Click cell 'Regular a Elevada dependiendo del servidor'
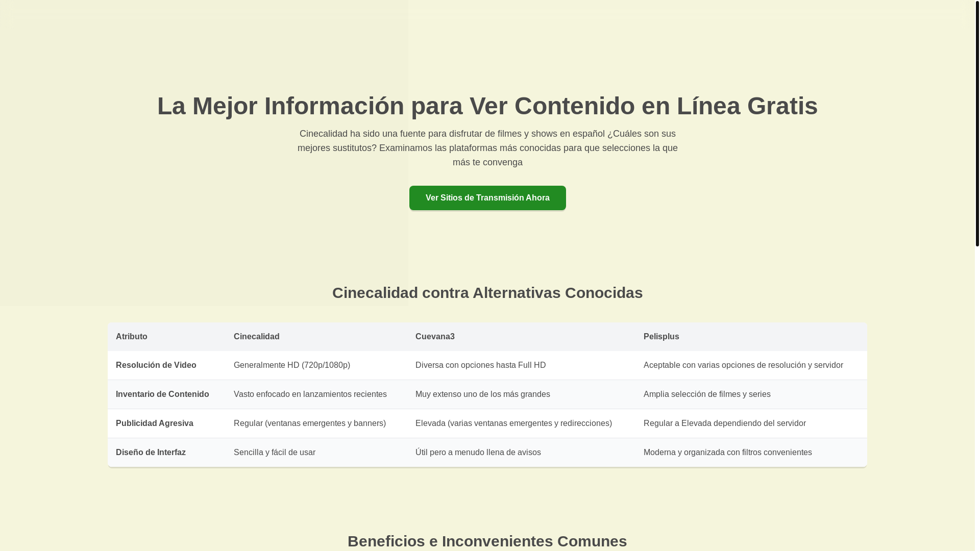The height and width of the screenshot is (551, 980). pyautogui.click(x=751, y=423)
